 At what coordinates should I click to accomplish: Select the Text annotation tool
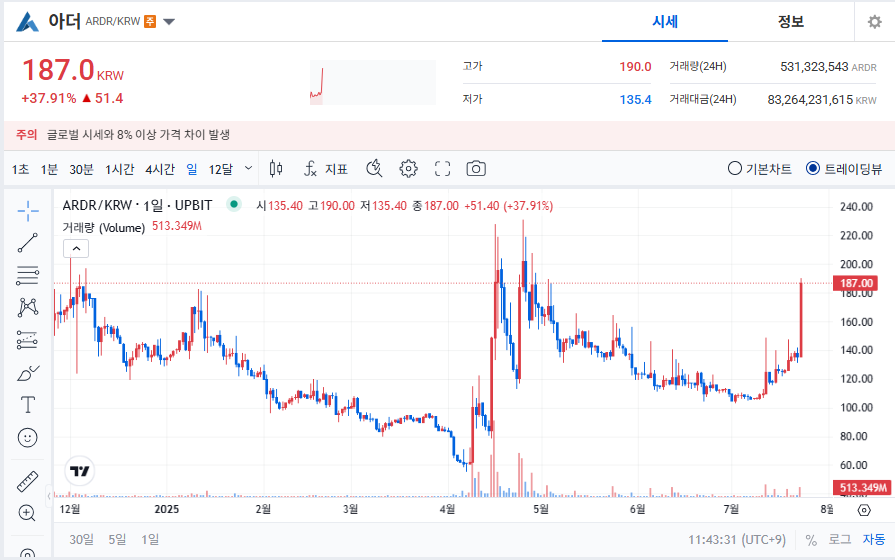pos(27,405)
